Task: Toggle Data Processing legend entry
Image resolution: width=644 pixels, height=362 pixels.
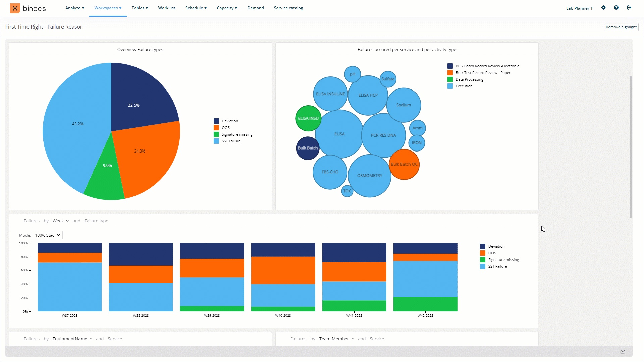Action: [466, 79]
